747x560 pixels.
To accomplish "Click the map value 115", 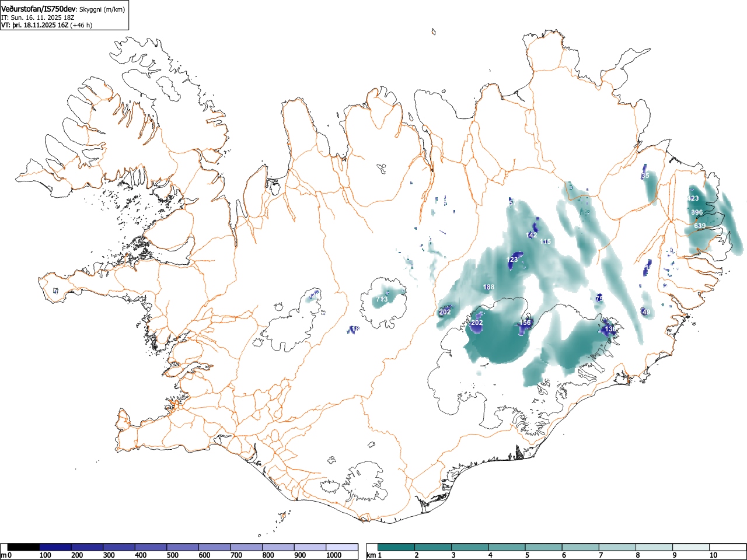I will (x=546, y=242).
